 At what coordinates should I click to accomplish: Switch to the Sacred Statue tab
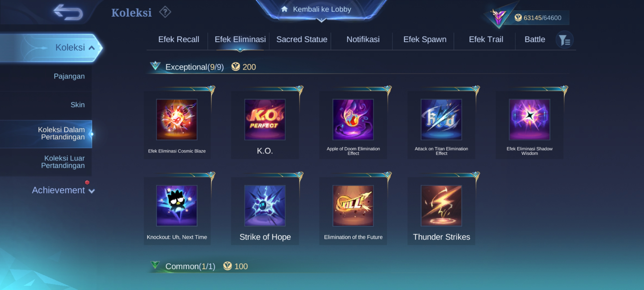(302, 39)
